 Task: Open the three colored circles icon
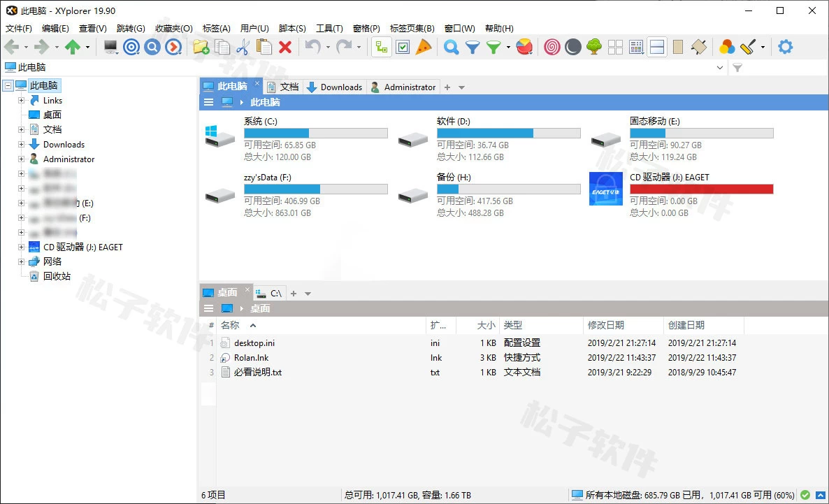pyautogui.click(x=727, y=47)
